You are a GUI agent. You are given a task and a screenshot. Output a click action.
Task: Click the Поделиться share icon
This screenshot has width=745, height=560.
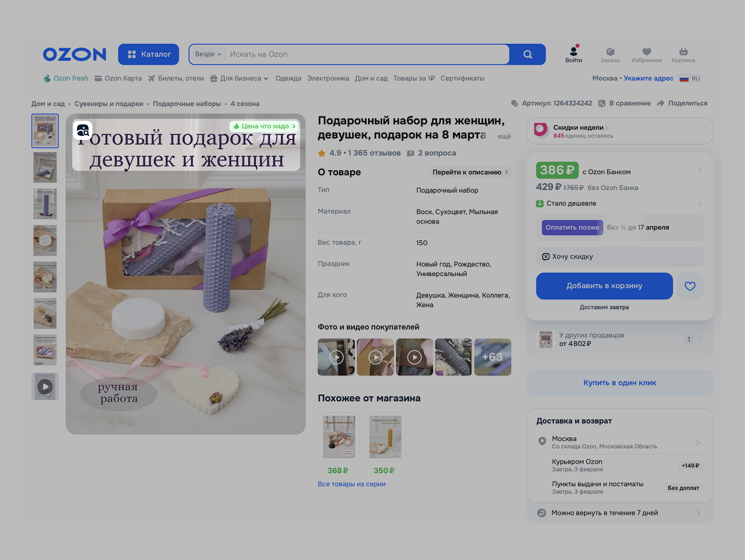(661, 103)
